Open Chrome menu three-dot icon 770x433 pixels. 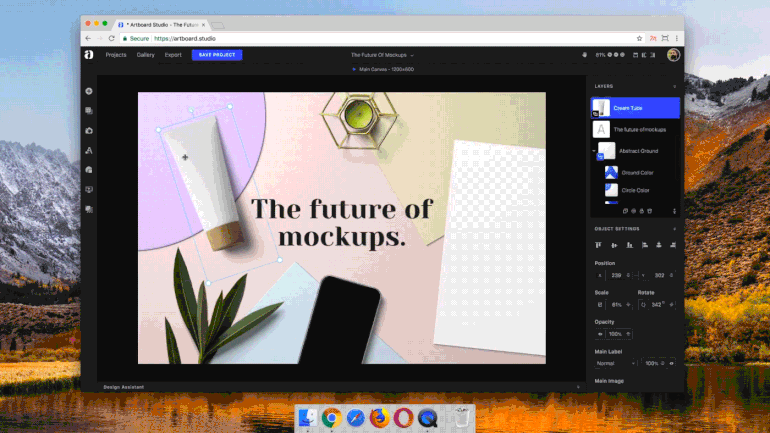point(677,38)
